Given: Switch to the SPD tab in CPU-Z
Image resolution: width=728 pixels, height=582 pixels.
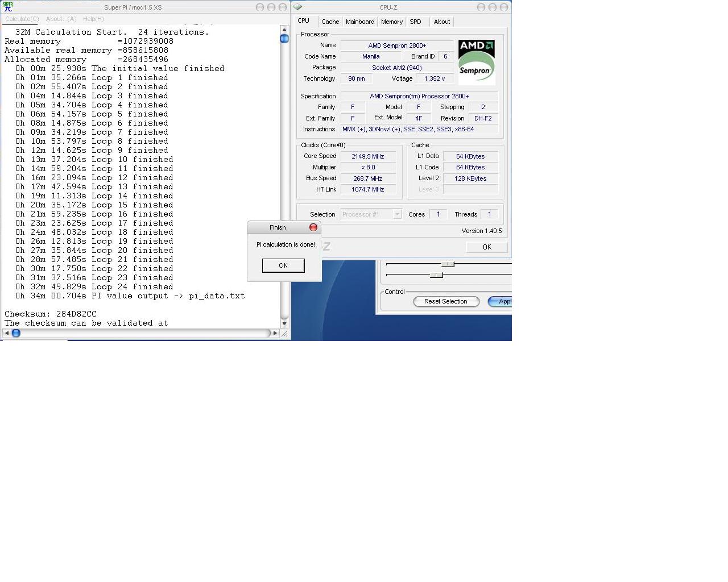Looking at the screenshot, I should point(416,22).
